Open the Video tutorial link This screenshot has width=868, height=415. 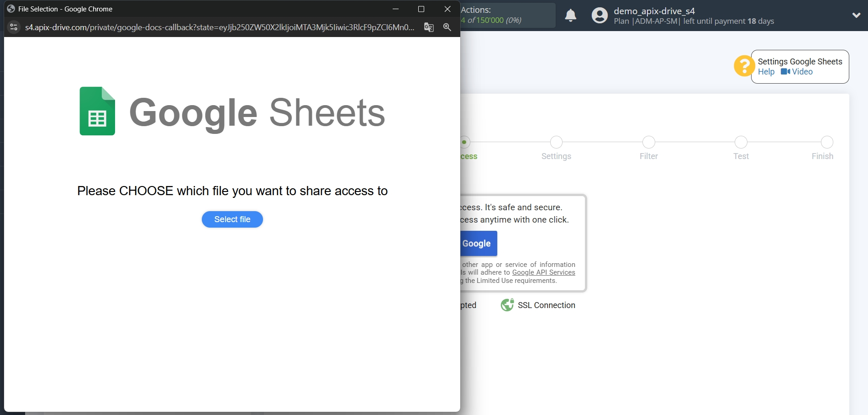[797, 72]
